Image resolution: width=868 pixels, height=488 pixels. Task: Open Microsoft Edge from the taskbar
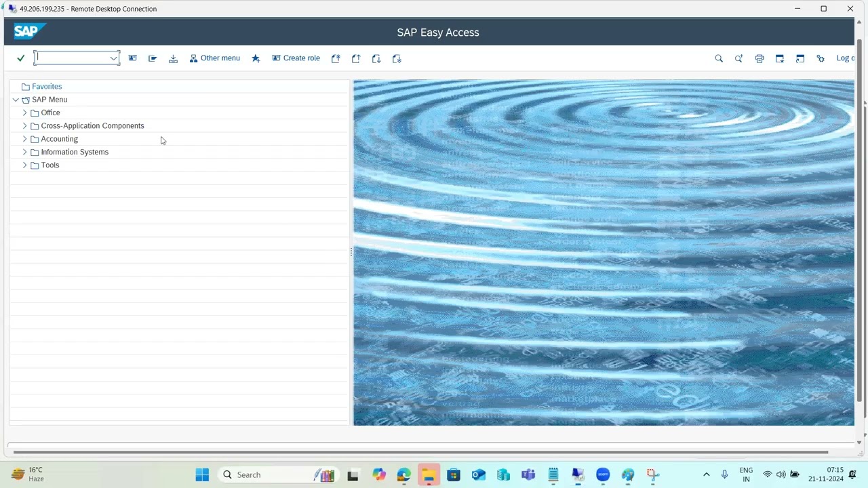click(404, 475)
